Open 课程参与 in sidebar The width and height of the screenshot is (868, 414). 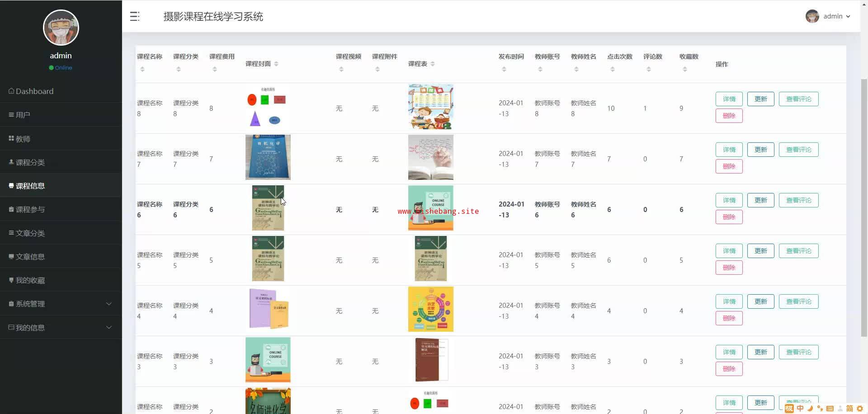point(61,209)
